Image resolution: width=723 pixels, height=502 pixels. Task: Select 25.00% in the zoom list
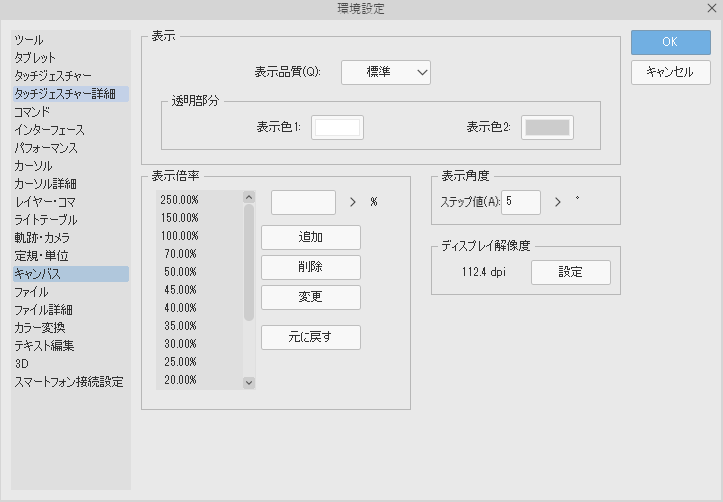pos(199,362)
